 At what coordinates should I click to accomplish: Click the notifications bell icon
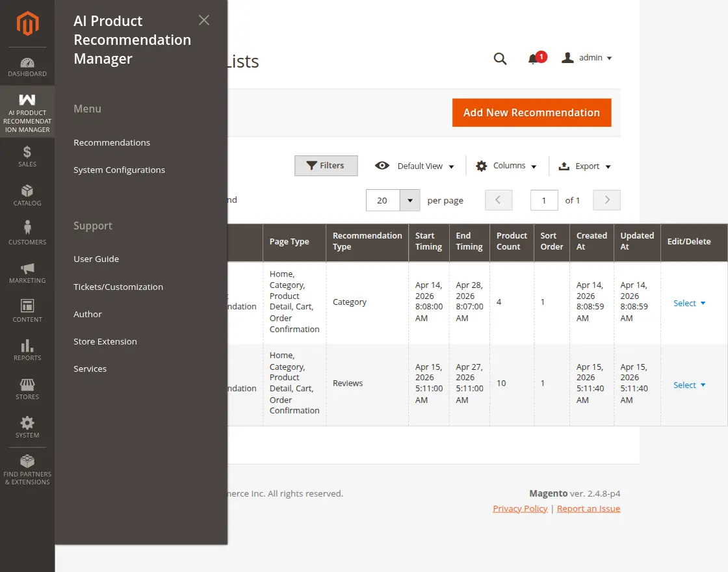(533, 58)
